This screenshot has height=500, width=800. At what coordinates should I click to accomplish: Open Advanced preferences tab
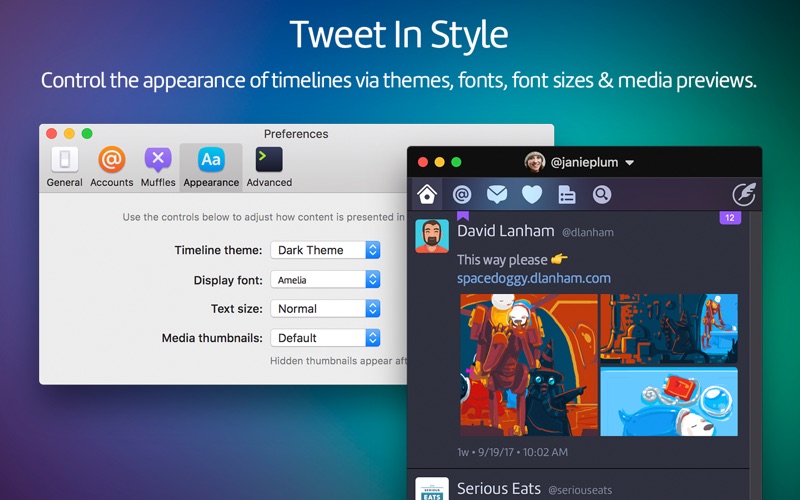pos(269,167)
